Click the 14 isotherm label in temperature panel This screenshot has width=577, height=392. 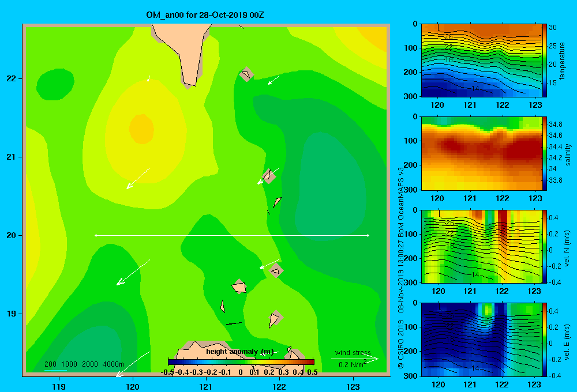(x=475, y=89)
